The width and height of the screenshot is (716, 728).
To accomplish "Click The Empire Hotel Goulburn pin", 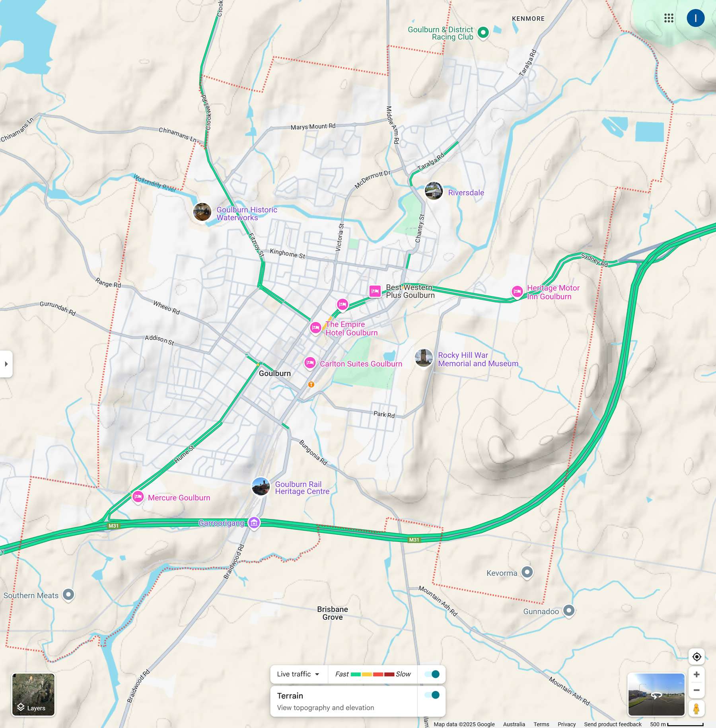I will pos(315,328).
